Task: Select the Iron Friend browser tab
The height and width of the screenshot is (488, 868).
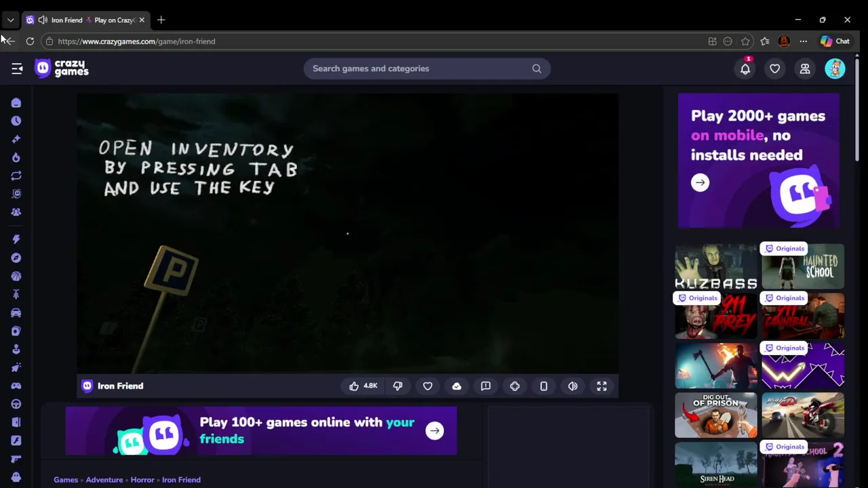Action: pos(85,20)
